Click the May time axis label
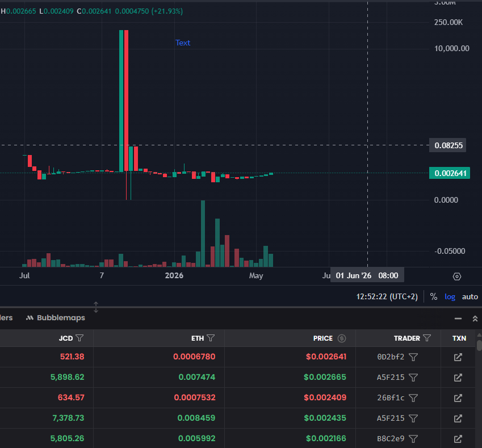The height and width of the screenshot is (448, 482). (x=256, y=275)
